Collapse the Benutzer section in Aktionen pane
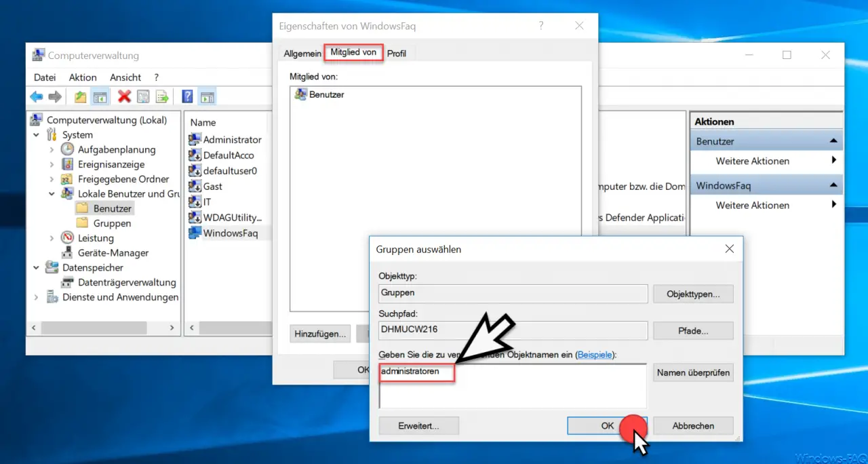Screen dimensions: 868x464 click(833, 141)
